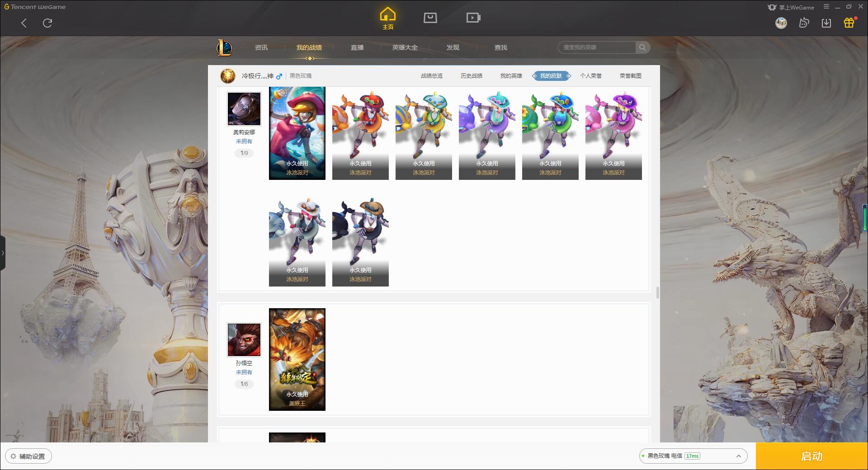Open the 美猴王 Wukong skin card
Image resolution: width=868 pixels, height=470 pixels.
(x=297, y=359)
